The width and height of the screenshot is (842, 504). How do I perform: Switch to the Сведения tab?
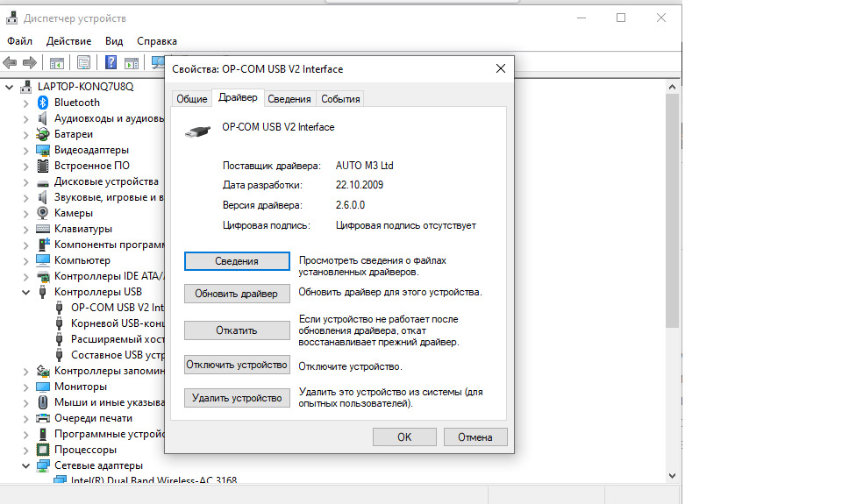click(289, 99)
